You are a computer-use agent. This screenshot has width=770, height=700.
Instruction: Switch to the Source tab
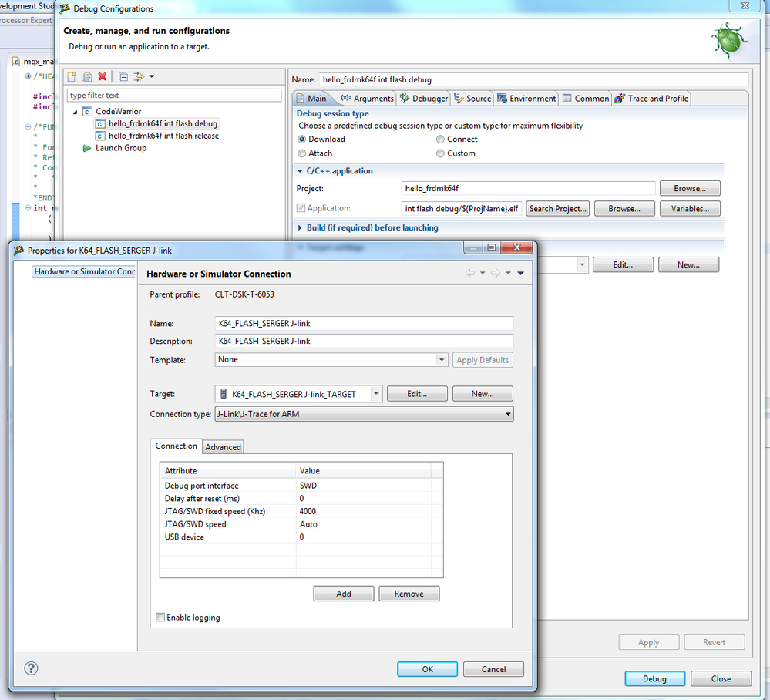coord(472,99)
